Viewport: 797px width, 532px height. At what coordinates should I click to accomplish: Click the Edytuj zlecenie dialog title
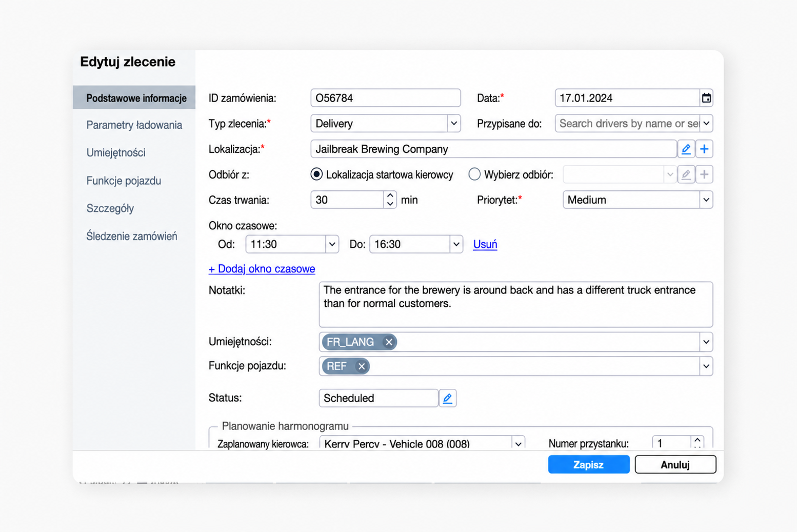[128, 62]
